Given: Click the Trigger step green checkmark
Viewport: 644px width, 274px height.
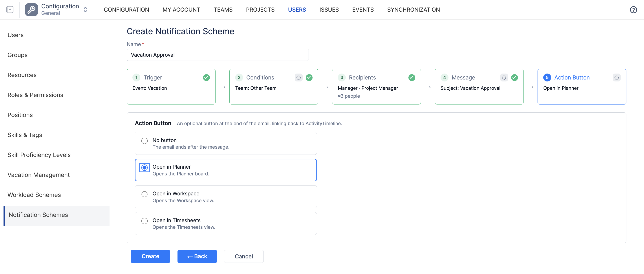Looking at the screenshot, I should tap(206, 78).
